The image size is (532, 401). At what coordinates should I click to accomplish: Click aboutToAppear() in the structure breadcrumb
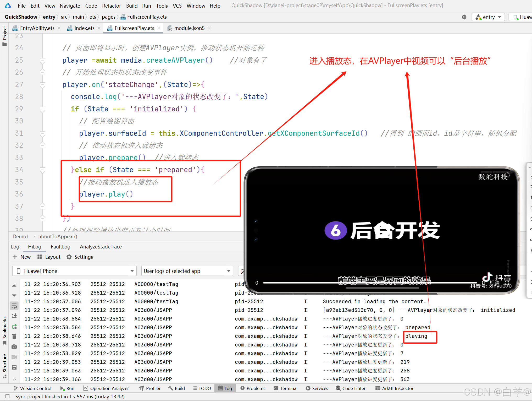(58, 236)
